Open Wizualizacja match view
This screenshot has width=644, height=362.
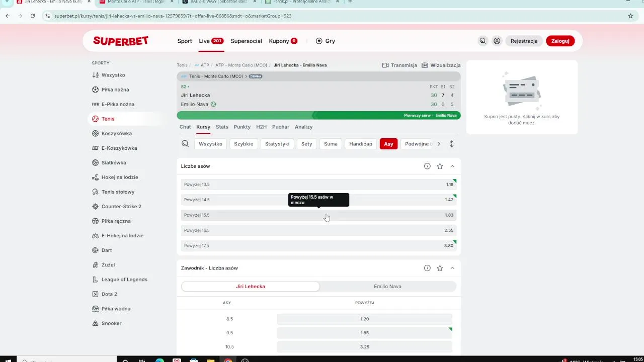(x=441, y=65)
